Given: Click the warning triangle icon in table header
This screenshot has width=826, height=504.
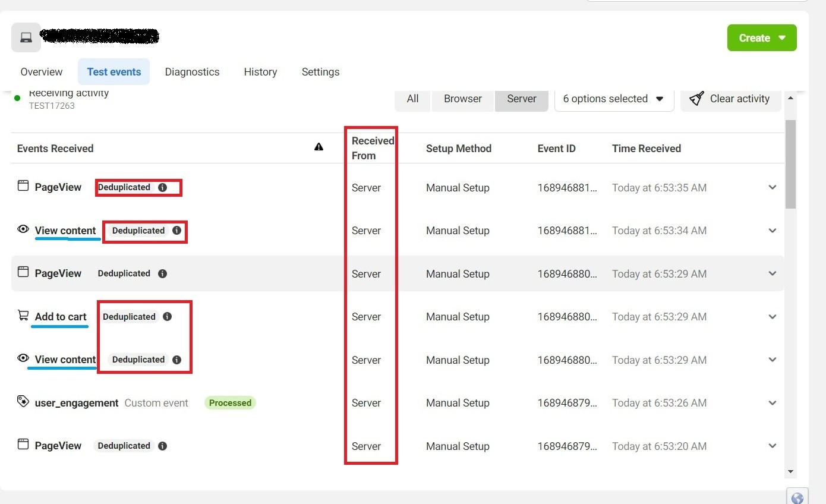Looking at the screenshot, I should pos(319,147).
